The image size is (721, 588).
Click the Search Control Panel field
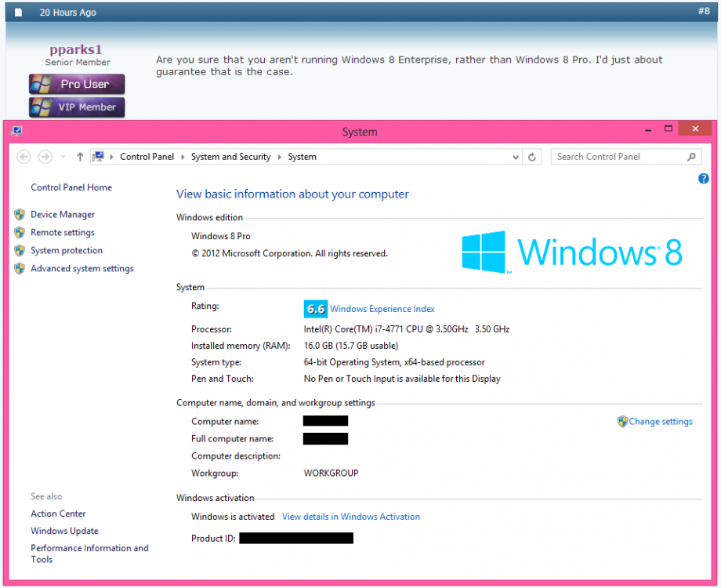(626, 157)
